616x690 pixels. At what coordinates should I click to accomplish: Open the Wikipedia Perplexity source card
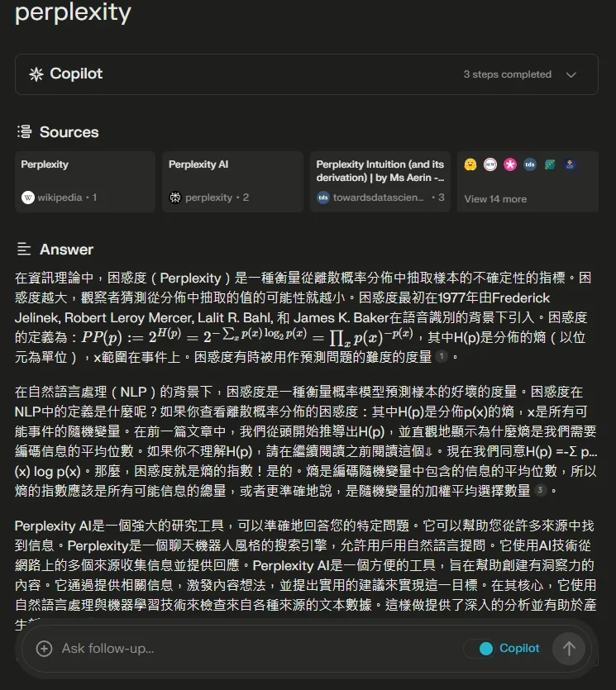pyautogui.click(x=85, y=182)
